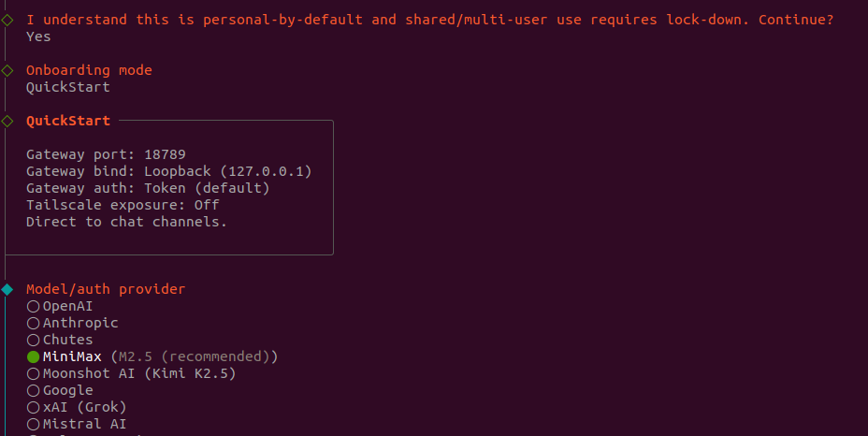Screen dimensions: 868x436
Task: Click the QuickStart value under Onboarding mode
Action: click(x=67, y=87)
